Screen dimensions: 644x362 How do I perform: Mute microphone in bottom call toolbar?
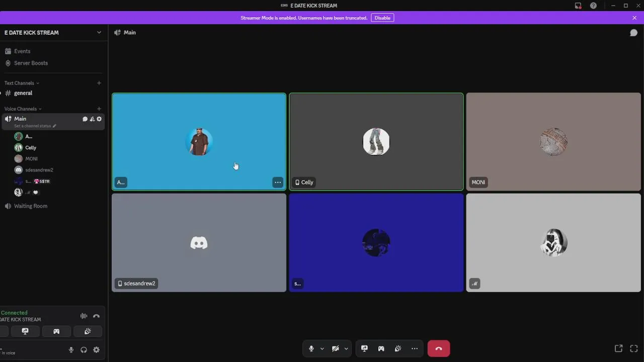tap(311, 348)
